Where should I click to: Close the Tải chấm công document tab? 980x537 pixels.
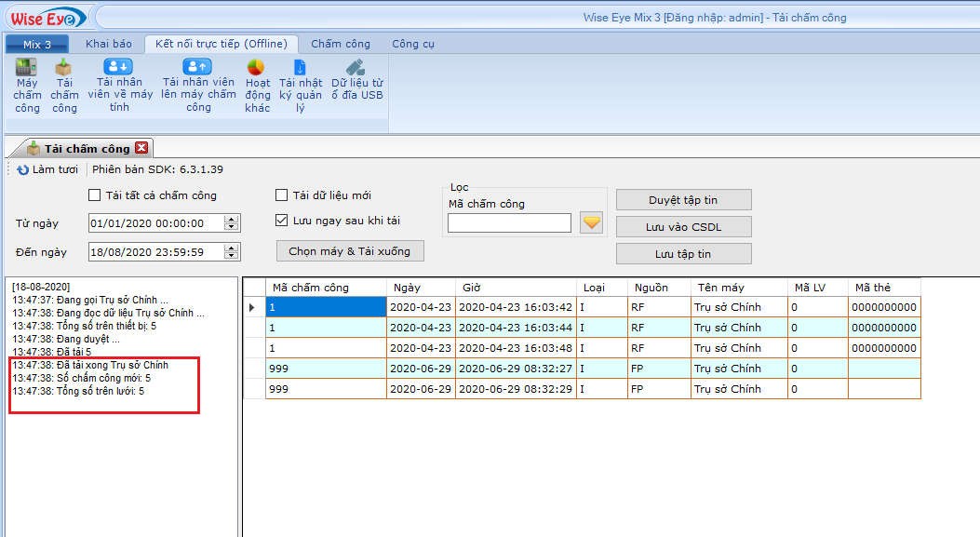[x=141, y=148]
